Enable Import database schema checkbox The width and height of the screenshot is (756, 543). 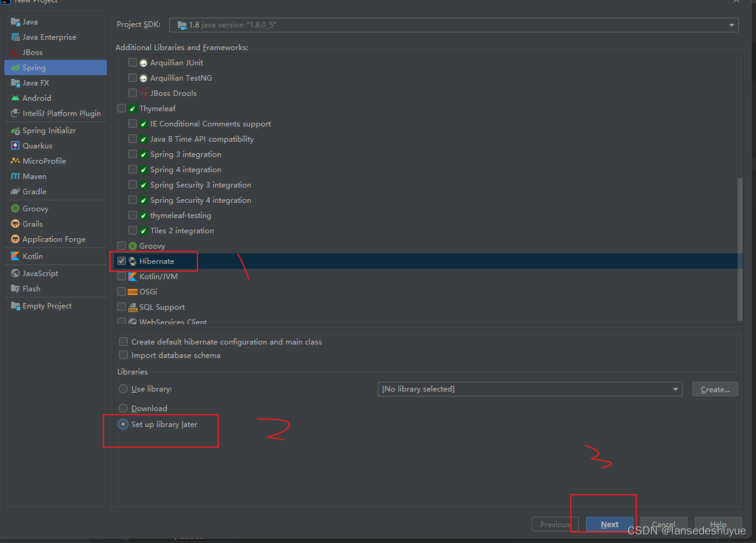click(123, 355)
